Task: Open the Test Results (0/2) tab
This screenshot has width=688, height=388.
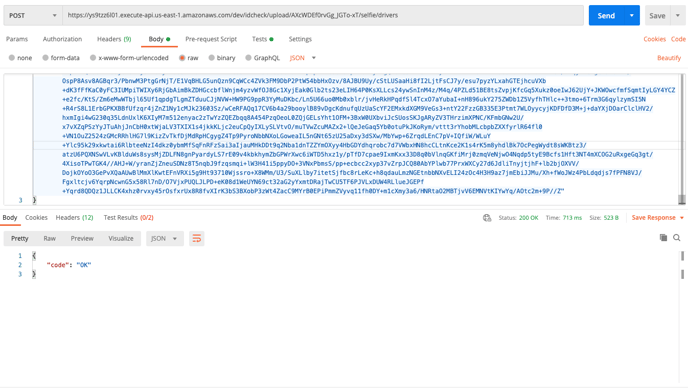Action: 129,217
